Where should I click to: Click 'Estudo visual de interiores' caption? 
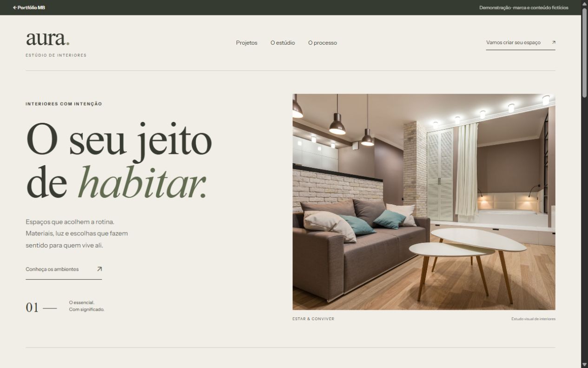[533, 319]
